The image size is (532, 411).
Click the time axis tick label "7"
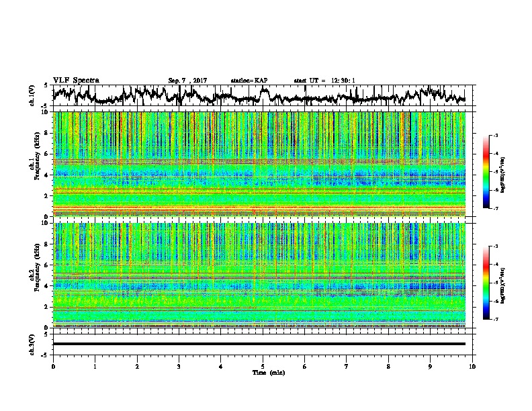(347, 367)
